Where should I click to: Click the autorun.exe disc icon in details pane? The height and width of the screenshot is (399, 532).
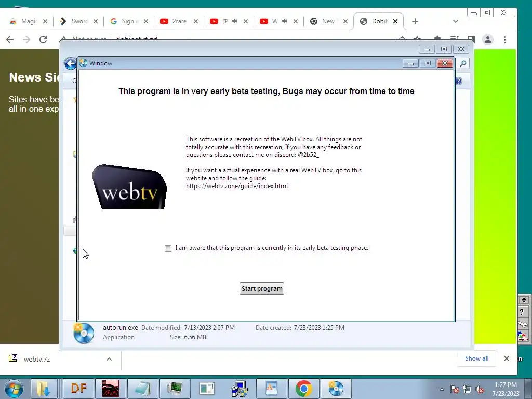tap(84, 333)
